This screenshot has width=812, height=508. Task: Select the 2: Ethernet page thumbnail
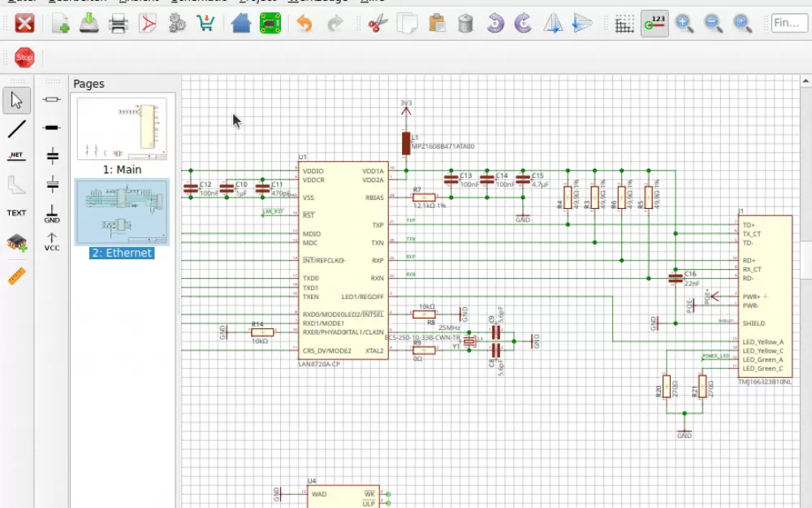pos(123,211)
